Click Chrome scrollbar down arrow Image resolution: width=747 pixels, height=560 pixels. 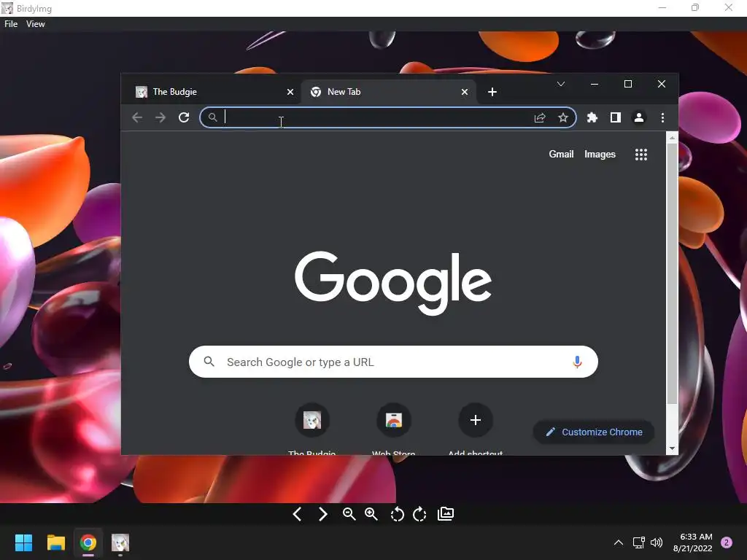[x=672, y=448]
